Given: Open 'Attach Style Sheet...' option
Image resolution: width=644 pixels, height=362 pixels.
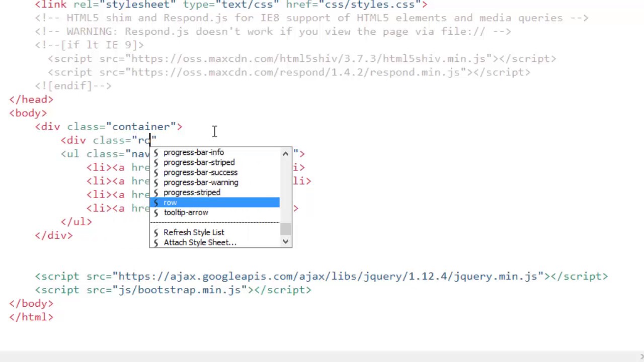Looking at the screenshot, I should pyautogui.click(x=200, y=243).
